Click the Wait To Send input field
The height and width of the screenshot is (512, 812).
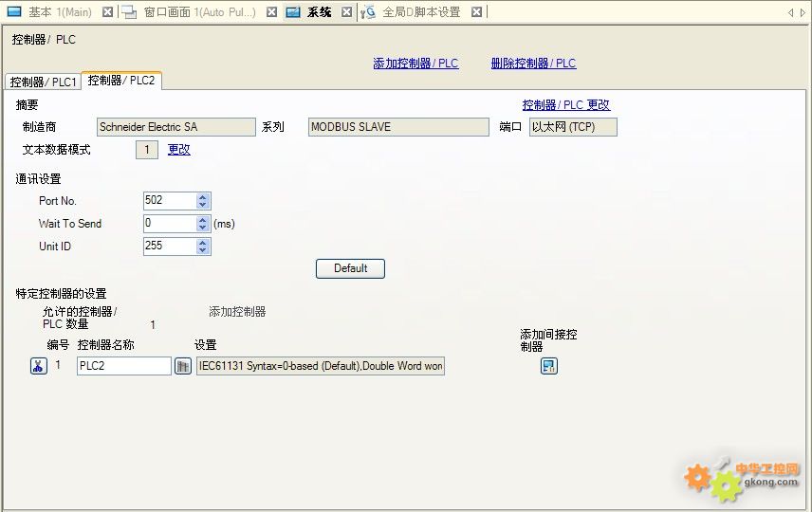pos(170,224)
